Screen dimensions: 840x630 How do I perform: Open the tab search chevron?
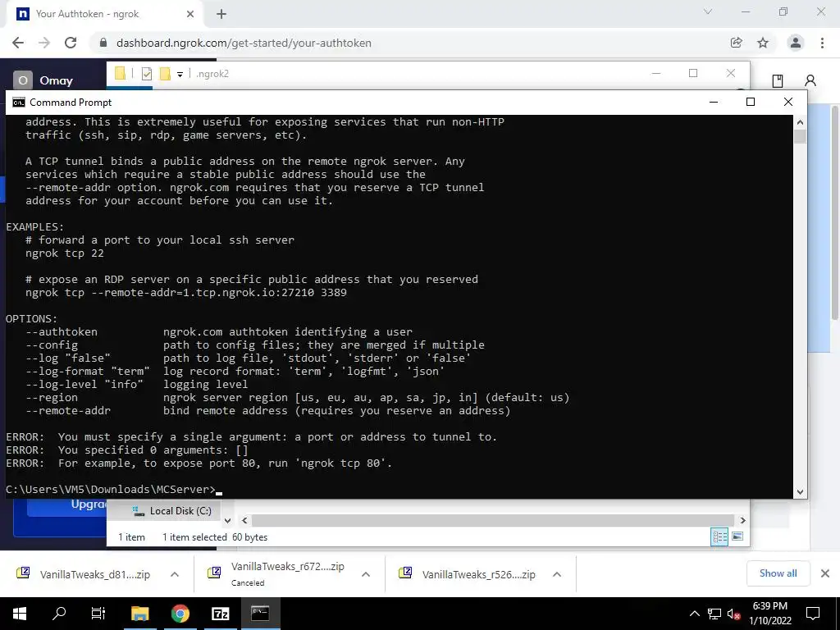point(708,11)
